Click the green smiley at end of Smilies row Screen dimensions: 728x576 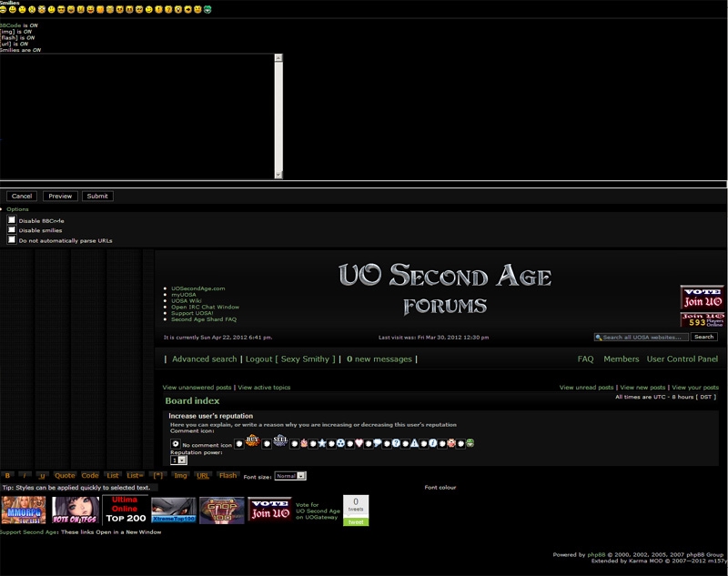(208, 10)
